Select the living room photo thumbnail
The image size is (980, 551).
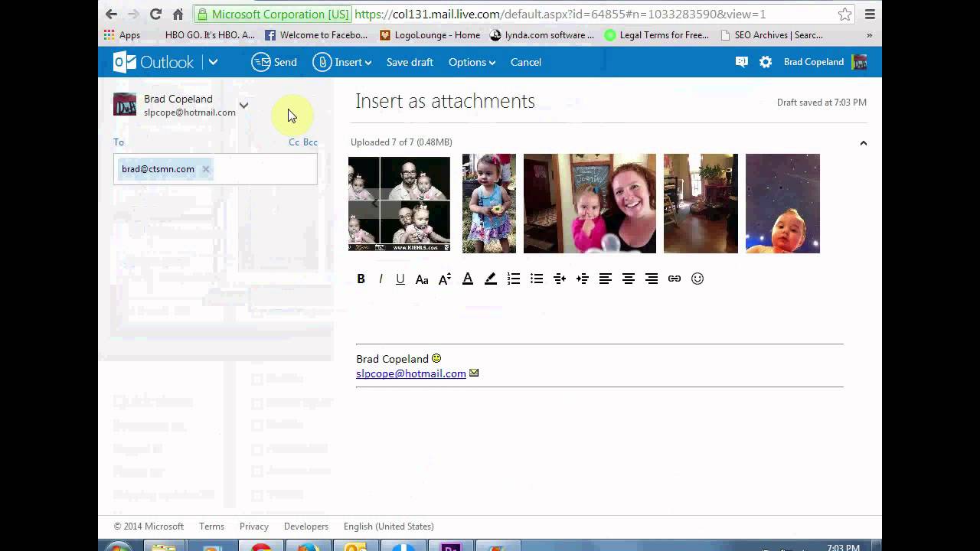pyautogui.click(x=701, y=204)
